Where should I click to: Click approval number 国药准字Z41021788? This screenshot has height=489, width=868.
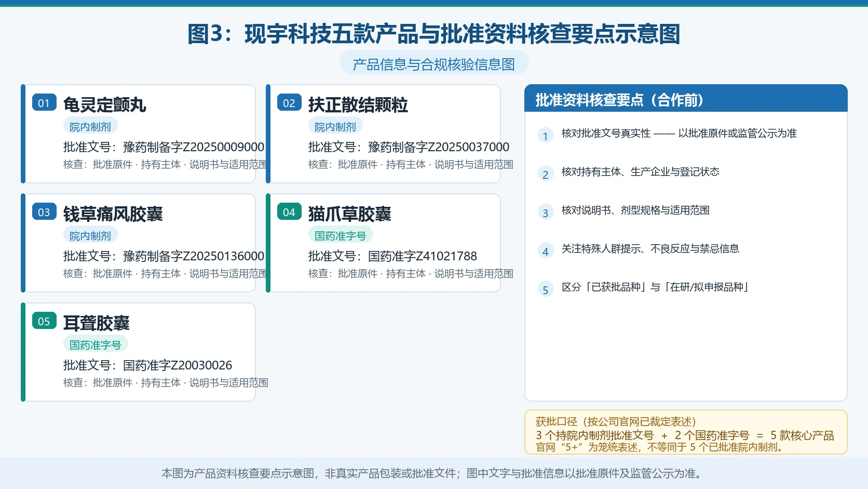tap(423, 256)
